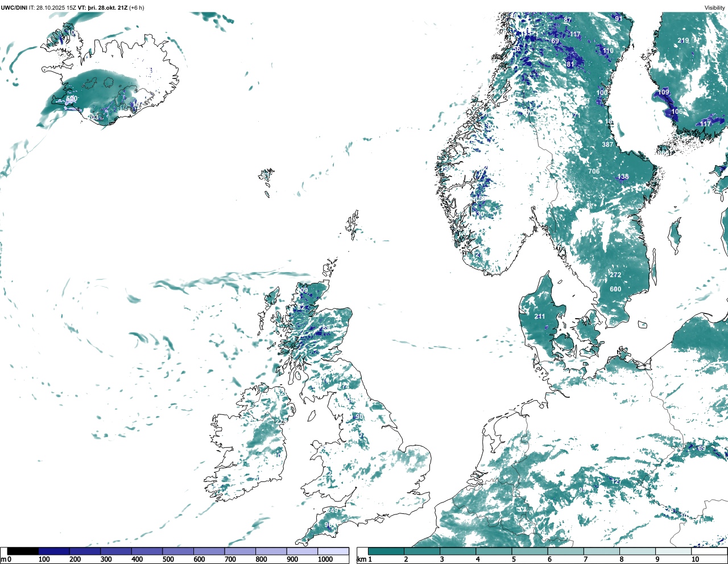This screenshot has height=564, width=728.
Task: Click the value '138' on Swedish coast
Action: pyautogui.click(x=623, y=176)
